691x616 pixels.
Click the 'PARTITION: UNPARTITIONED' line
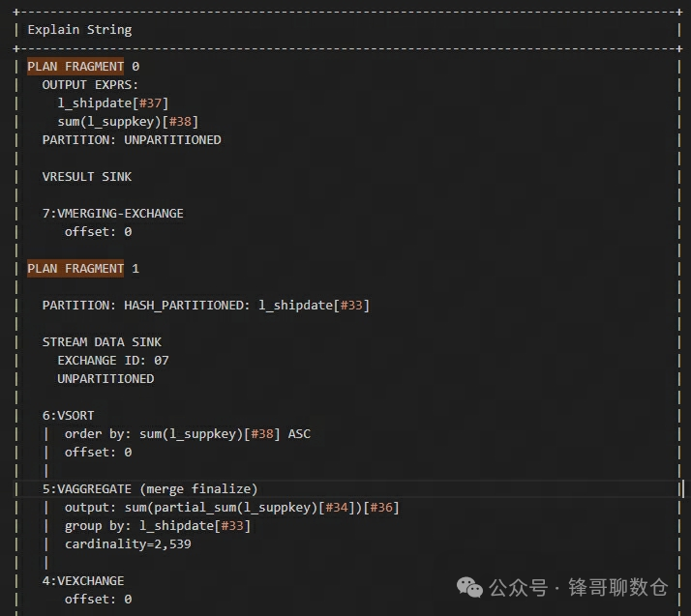tap(132, 140)
